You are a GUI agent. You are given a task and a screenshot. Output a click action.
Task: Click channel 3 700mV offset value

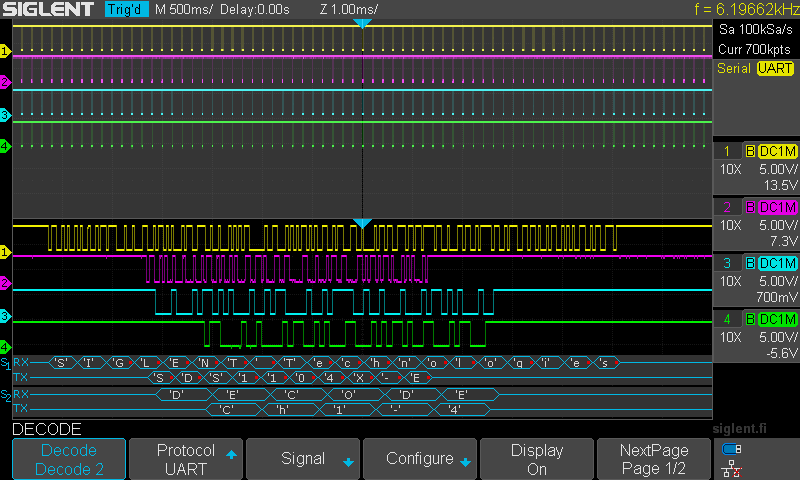click(x=777, y=297)
